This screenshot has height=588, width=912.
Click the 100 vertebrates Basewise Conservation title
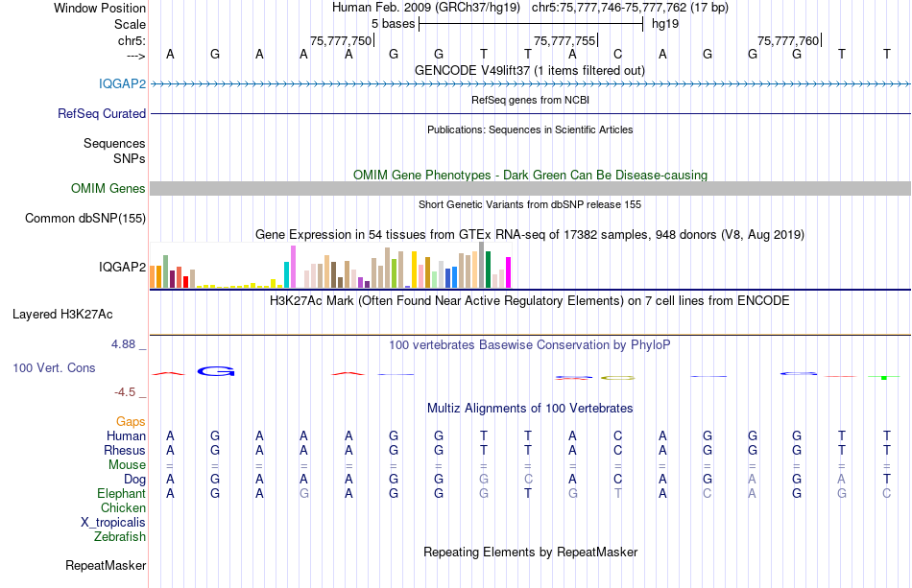point(530,345)
